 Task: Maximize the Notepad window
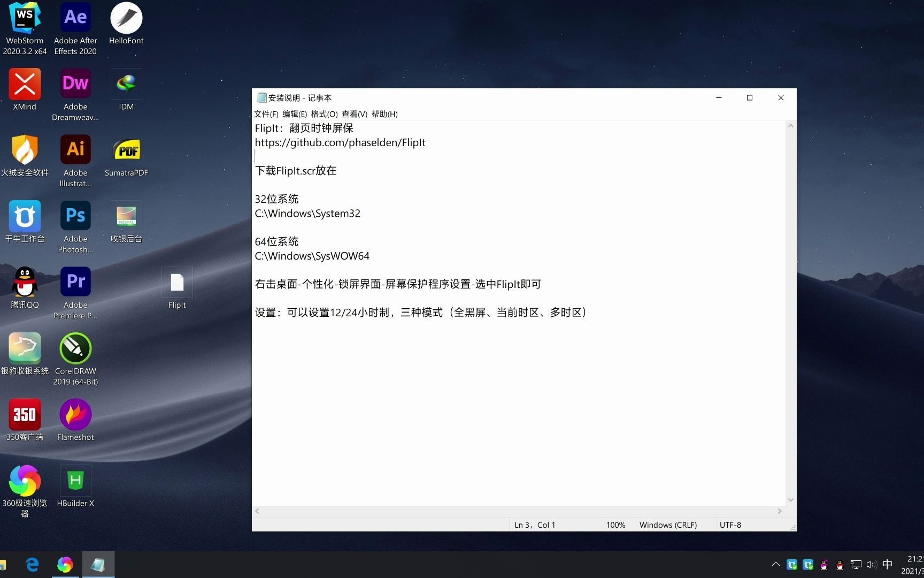pyautogui.click(x=750, y=97)
